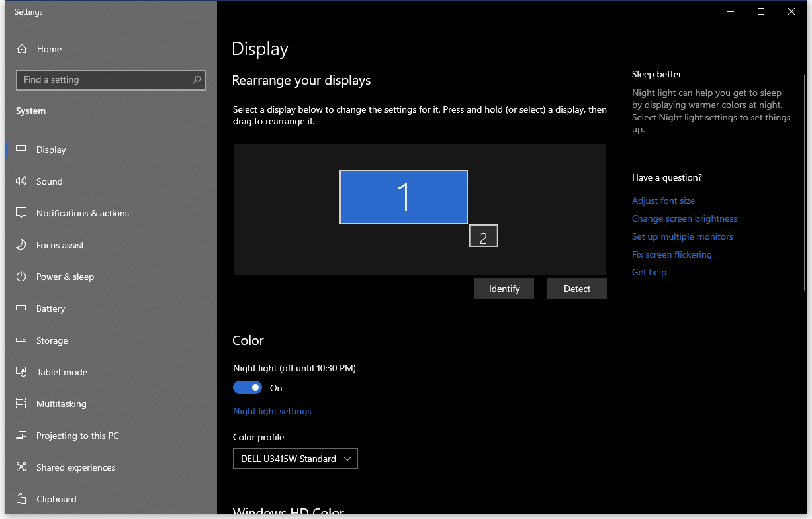Open Fix screen flickering link
Viewport: 812px width, 519px height.
pyautogui.click(x=672, y=254)
